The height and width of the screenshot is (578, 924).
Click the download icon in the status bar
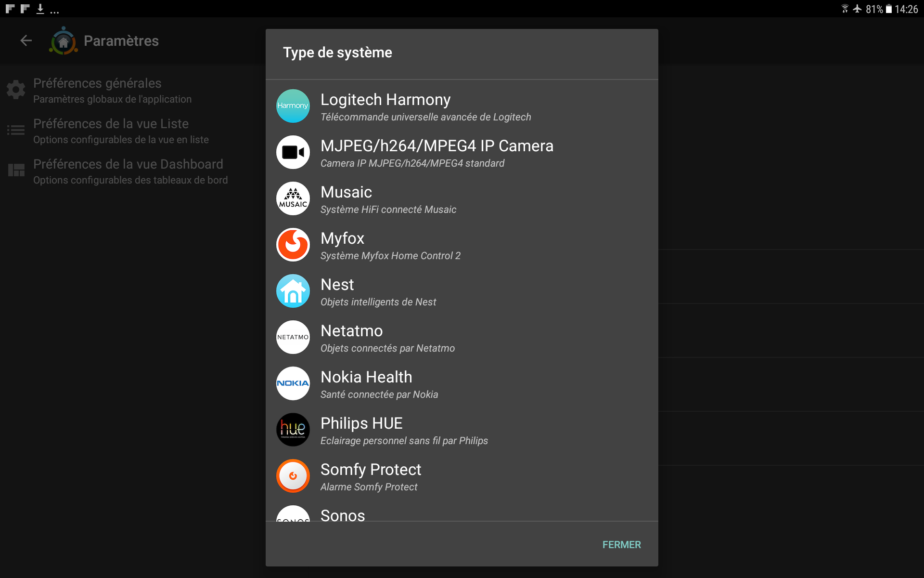(40, 8)
